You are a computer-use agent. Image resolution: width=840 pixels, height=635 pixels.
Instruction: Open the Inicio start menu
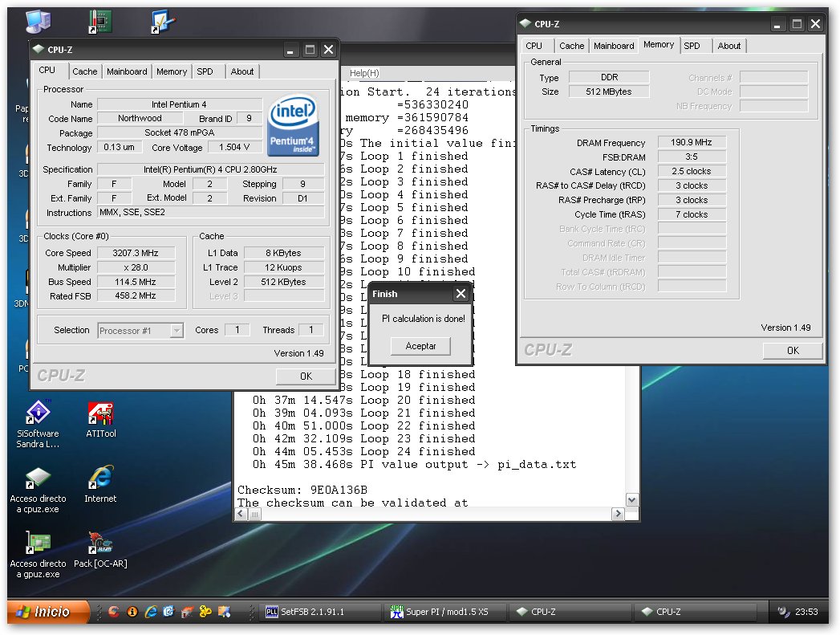coord(47,612)
